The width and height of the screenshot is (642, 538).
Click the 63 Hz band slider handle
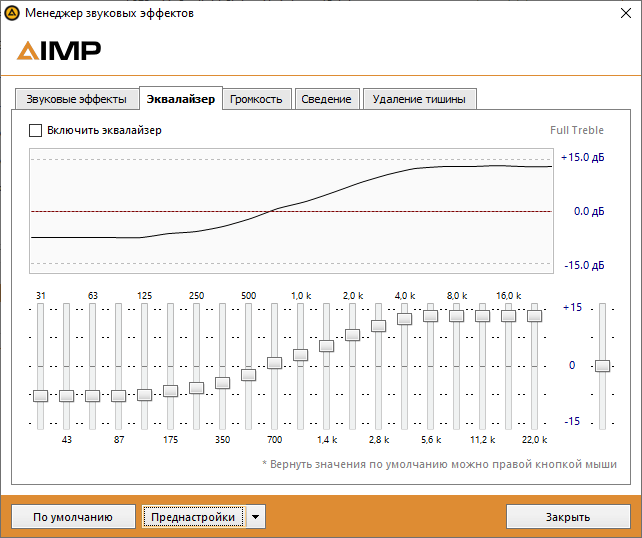pyautogui.click(x=93, y=396)
